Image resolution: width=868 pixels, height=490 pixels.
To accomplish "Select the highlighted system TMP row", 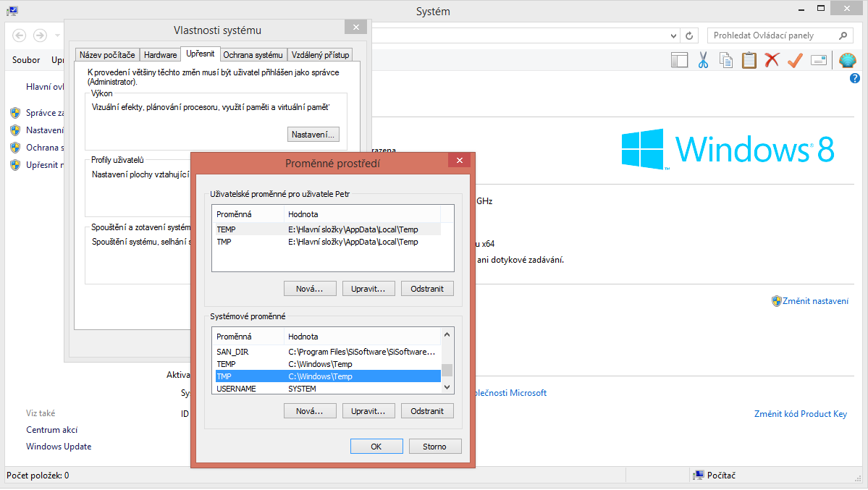I will [x=328, y=376].
